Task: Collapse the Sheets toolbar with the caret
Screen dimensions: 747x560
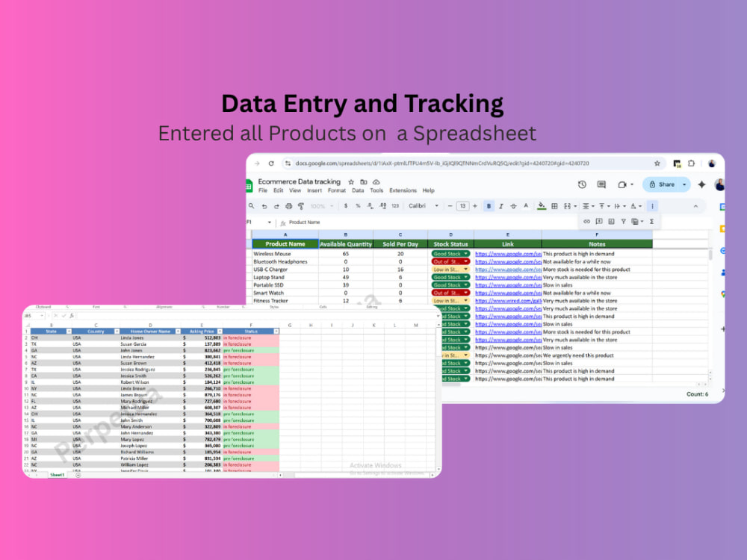Action: [696, 206]
